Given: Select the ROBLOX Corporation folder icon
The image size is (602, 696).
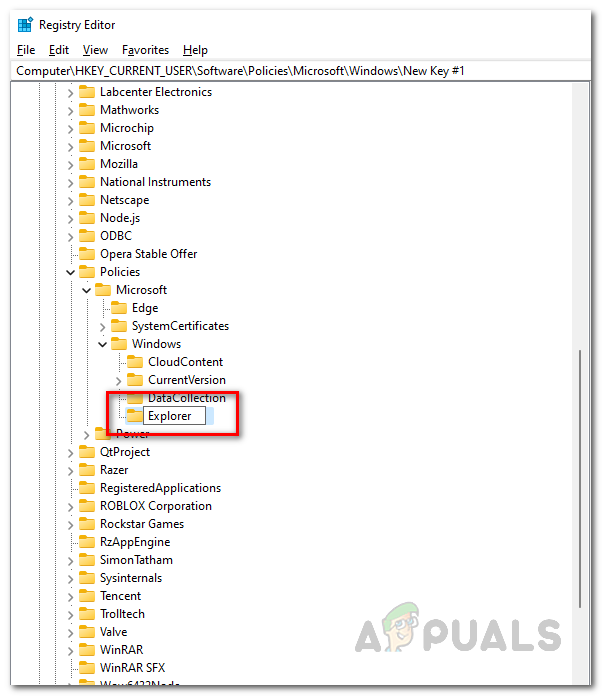Looking at the screenshot, I should tap(87, 506).
